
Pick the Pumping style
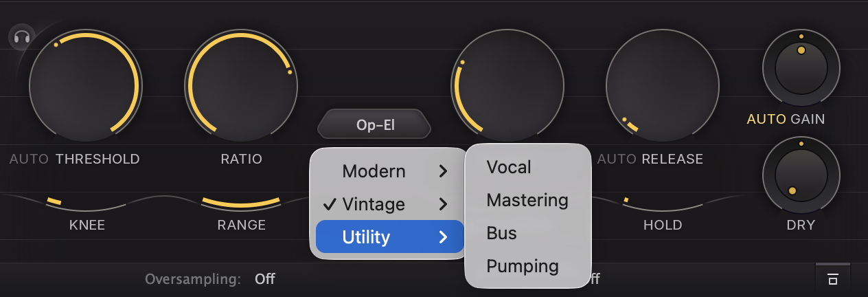(x=523, y=266)
